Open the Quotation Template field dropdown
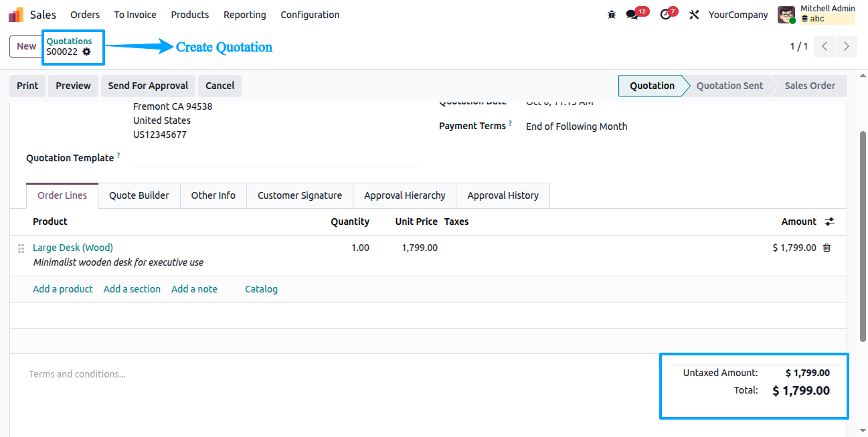Image resolution: width=868 pixels, height=437 pixels. 275,158
